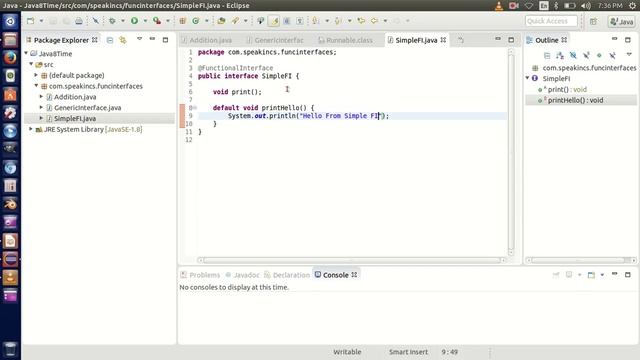Click the Java perspective button

[x=622, y=21]
